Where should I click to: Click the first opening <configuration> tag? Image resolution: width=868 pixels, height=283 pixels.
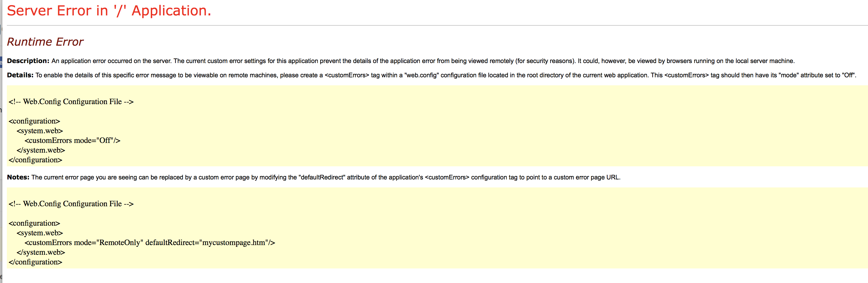point(34,121)
